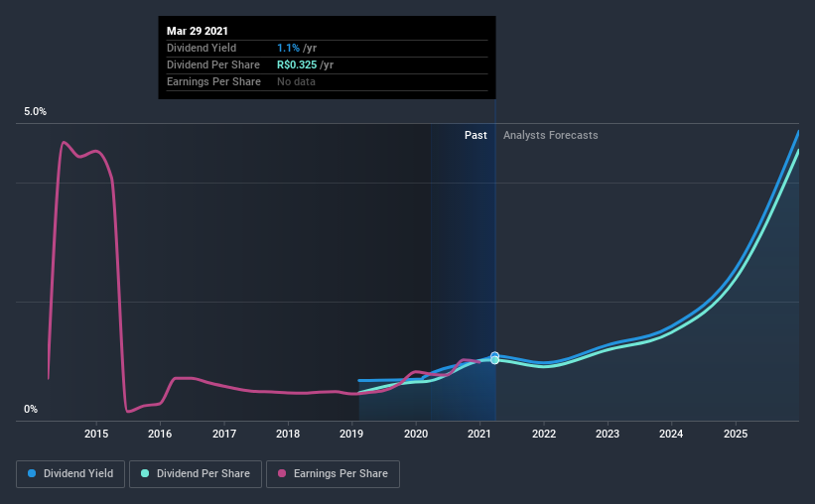Click the 2022 x-axis label
The image size is (815, 504).
pyautogui.click(x=544, y=434)
